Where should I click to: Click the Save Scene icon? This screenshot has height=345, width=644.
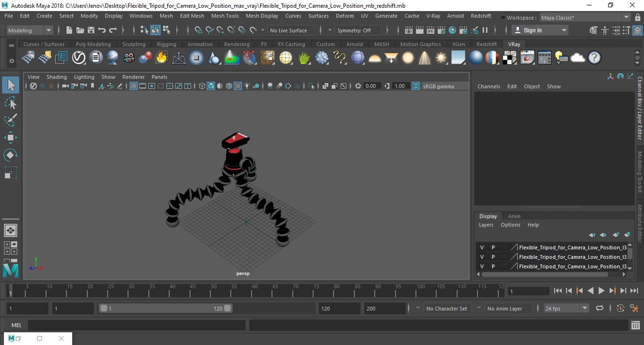point(91,30)
